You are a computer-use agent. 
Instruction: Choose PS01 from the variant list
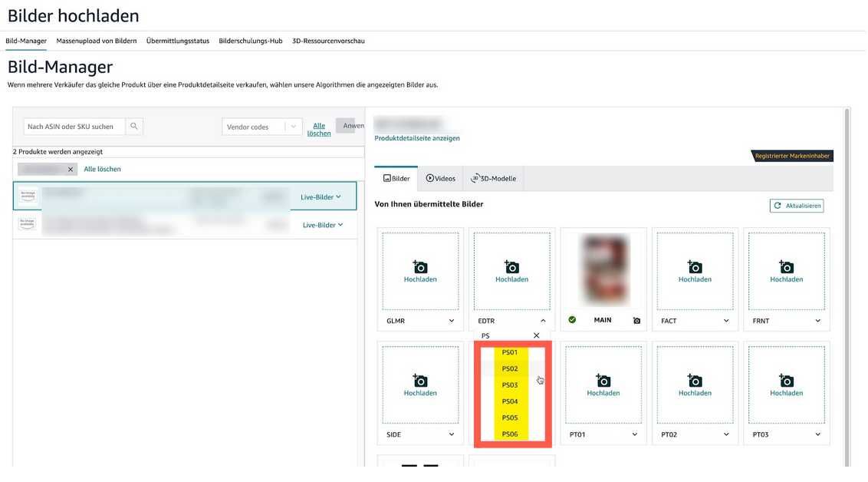pos(510,352)
